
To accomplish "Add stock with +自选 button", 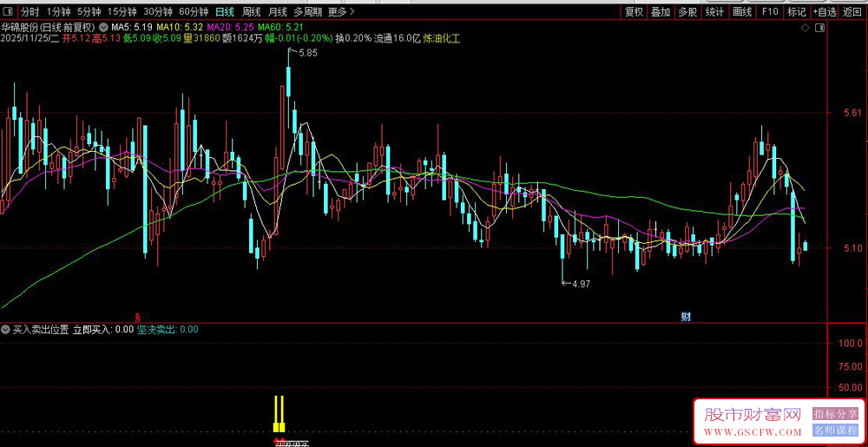I will (x=825, y=11).
